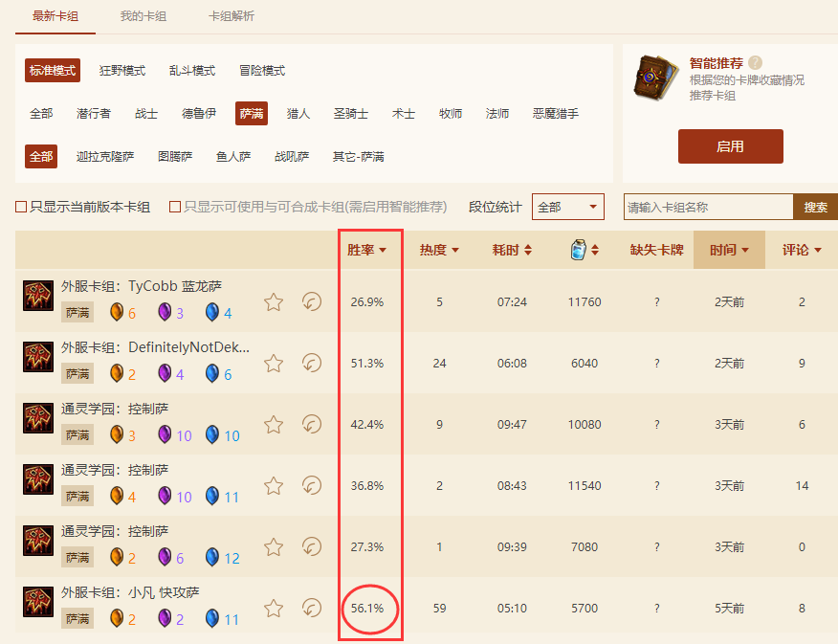Click blue gem of TyCobb deck

click(212, 312)
